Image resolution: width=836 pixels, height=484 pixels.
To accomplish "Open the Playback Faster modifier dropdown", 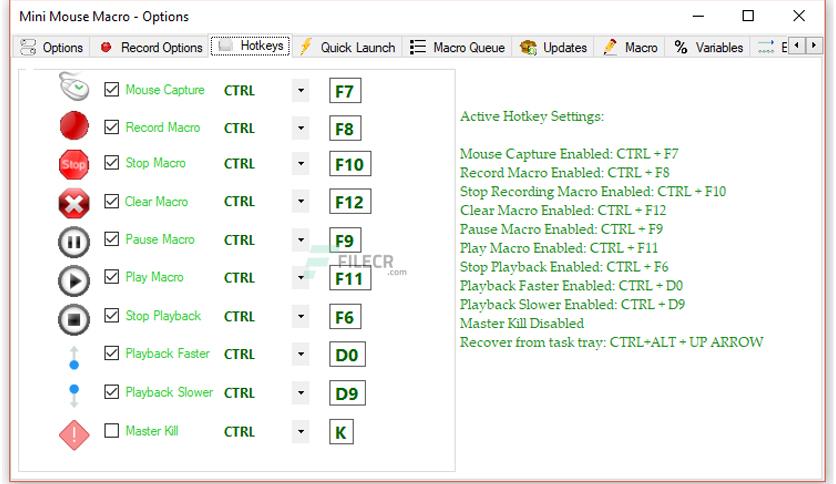I will [301, 354].
